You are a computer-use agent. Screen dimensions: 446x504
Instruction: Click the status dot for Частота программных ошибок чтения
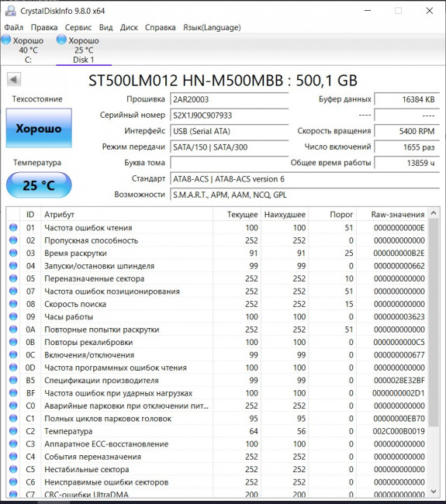[13, 368]
